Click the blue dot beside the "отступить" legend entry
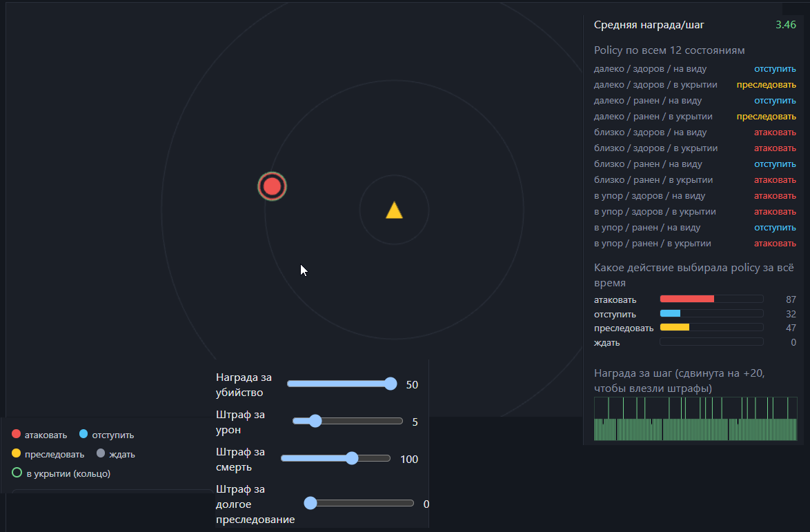Screen dimensions: 810x532 coord(83,435)
